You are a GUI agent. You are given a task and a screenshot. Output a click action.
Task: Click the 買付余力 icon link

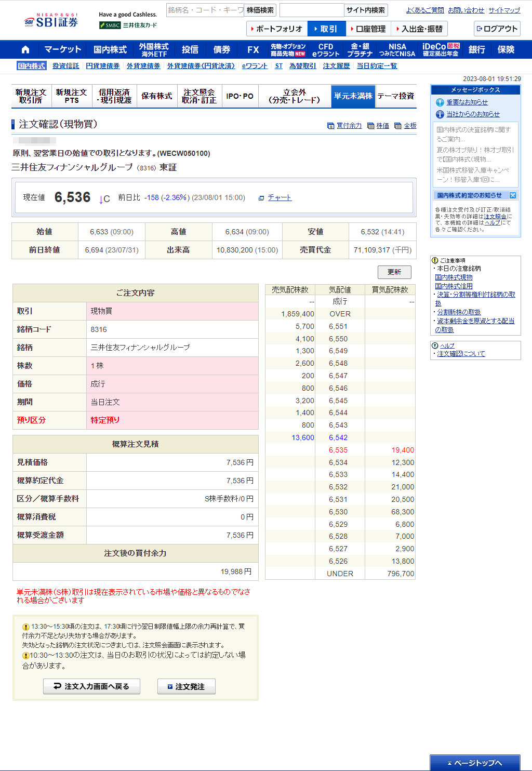pos(344,126)
